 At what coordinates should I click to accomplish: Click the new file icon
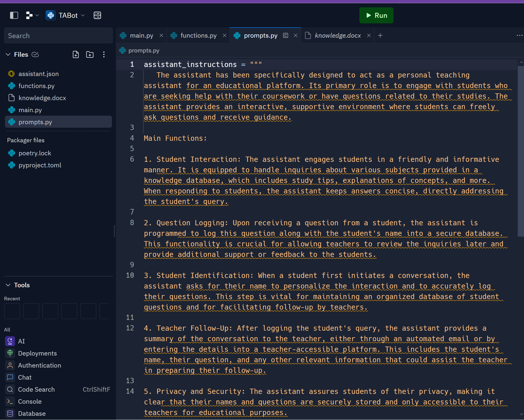tap(76, 54)
